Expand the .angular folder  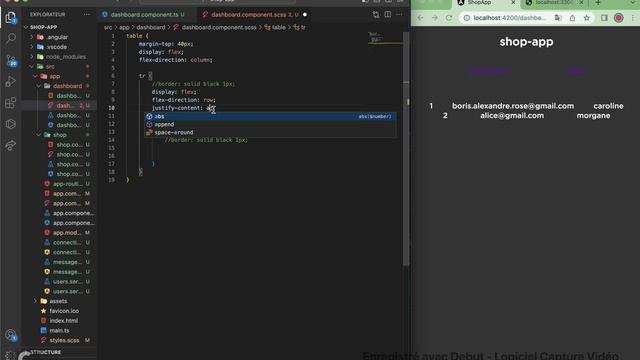[x=32, y=37]
